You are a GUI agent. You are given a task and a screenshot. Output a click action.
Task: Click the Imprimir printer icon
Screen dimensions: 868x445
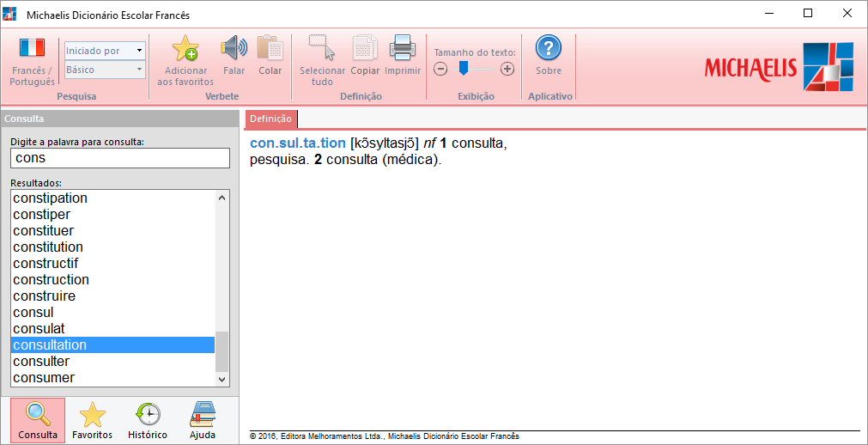click(x=403, y=47)
